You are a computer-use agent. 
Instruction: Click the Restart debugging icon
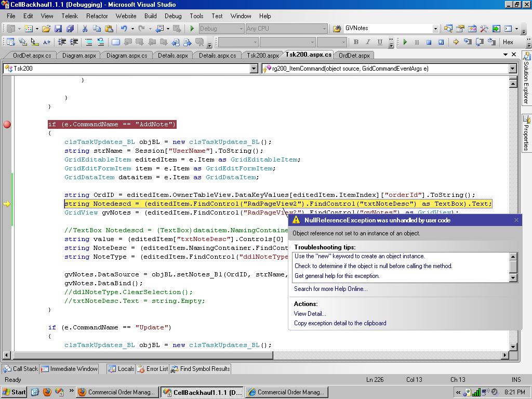(441, 42)
